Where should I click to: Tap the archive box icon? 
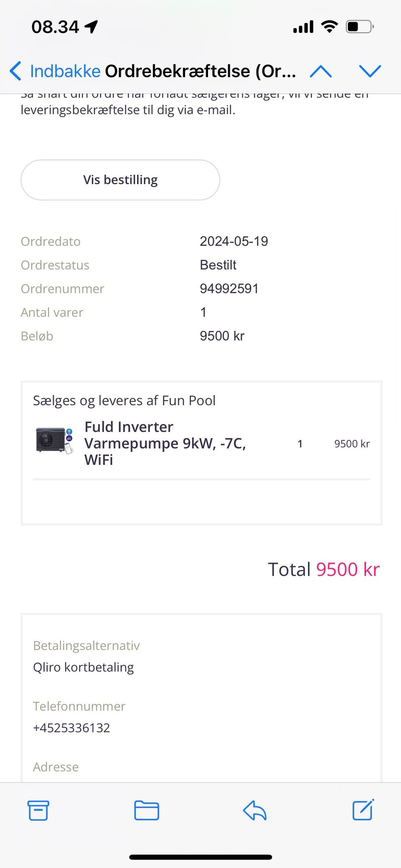pyautogui.click(x=38, y=811)
